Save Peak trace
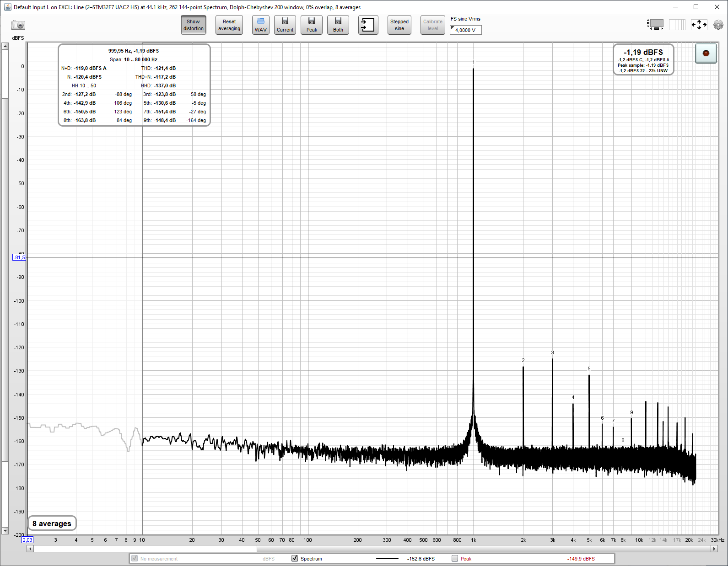This screenshot has width=728, height=566. tap(312, 25)
